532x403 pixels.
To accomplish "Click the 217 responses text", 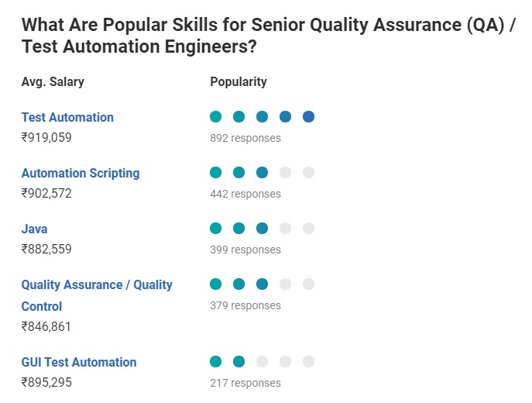I will point(245,383).
